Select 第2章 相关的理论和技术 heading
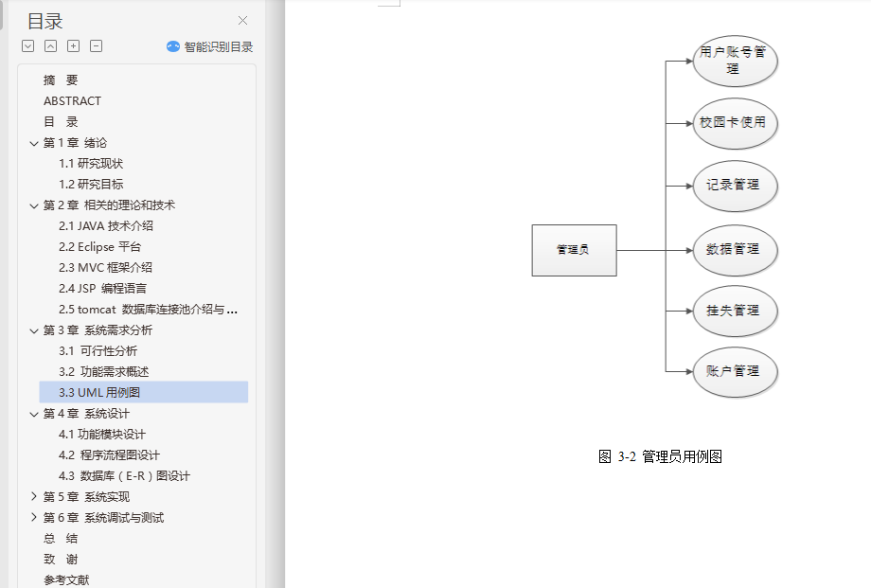Screen dimensions: 871x588 tap(109, 205)
